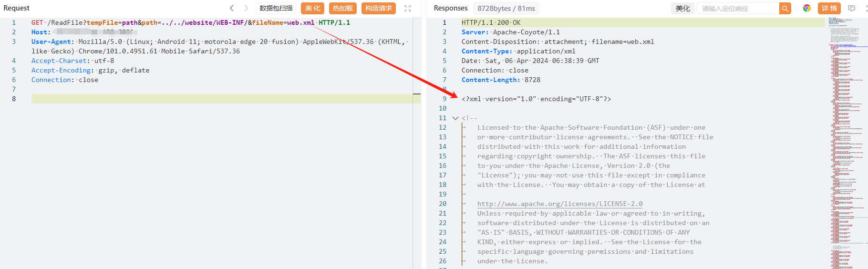
Task: Click the 构造请求 build request button
Action: [x=379, y=8]
